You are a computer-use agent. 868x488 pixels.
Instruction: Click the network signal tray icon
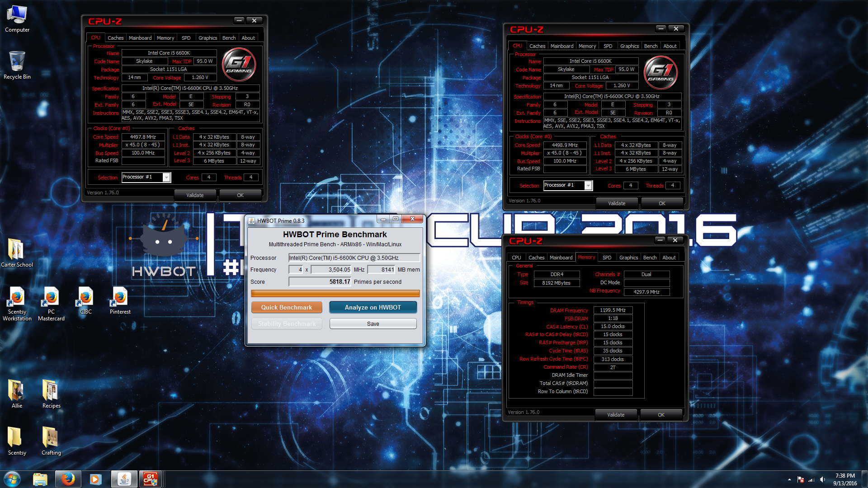click(811, 479)
